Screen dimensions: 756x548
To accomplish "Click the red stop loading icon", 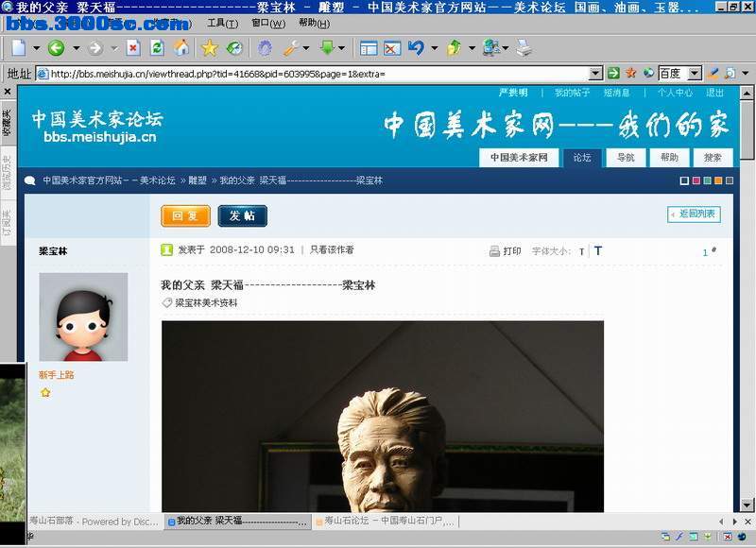I will (x=133, y=48).
